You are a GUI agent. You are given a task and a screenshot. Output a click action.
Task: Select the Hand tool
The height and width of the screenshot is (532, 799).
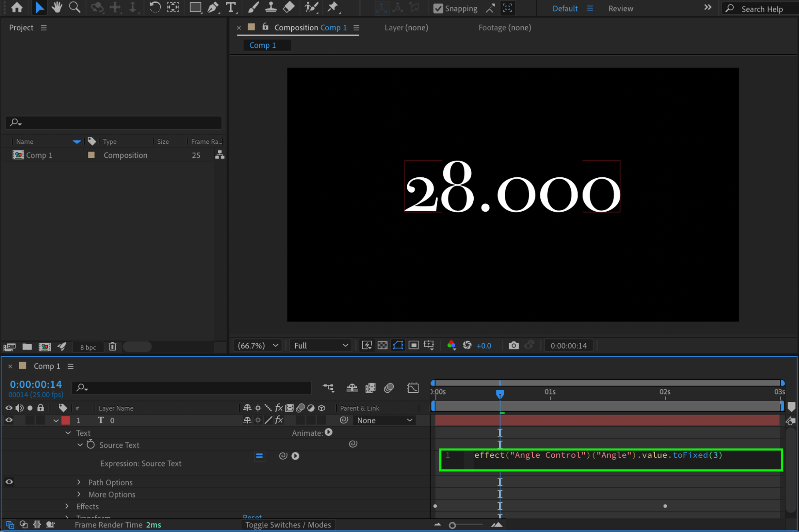(x=57, y=7)
